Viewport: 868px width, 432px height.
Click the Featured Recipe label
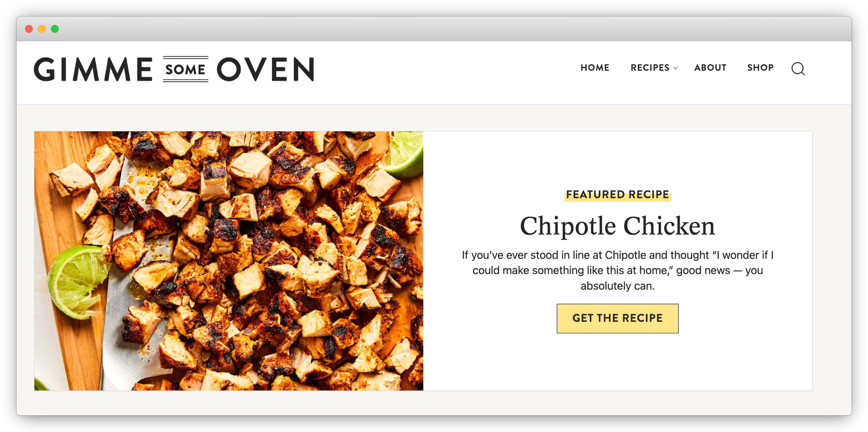click(618, 194)
